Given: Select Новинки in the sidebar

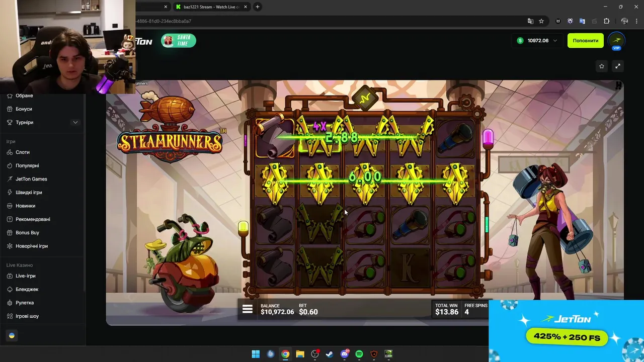Looking at the screenshot, I should pyautogui.click(x=25, y=206).
